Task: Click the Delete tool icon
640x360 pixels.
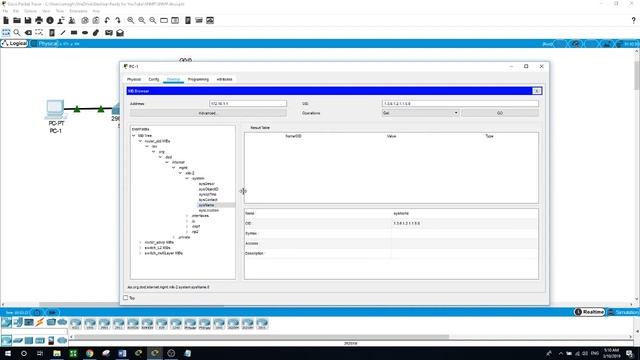Action: tap(28, 33)
